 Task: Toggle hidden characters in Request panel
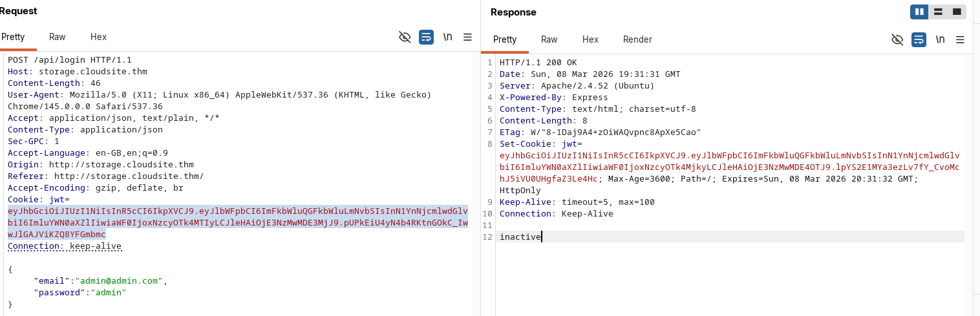point(405,37)
